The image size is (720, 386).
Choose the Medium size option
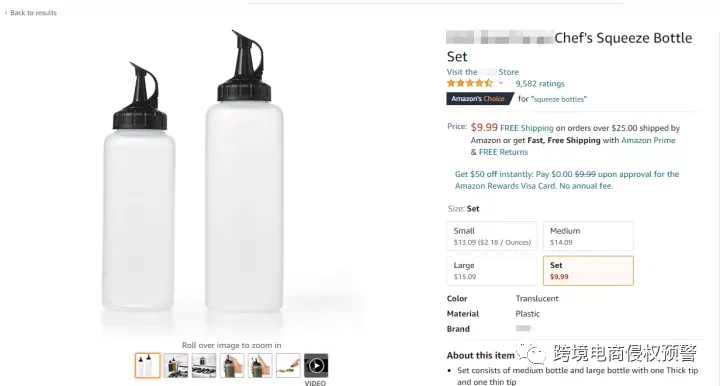coord(588,236)
